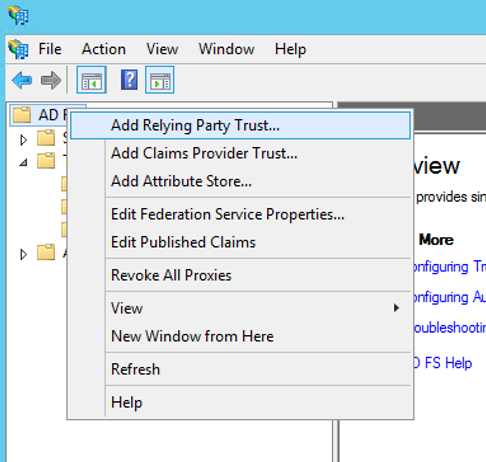Click the folder icon of bottom collapsed node
486x462 pixels.
[x=46, y=252]
